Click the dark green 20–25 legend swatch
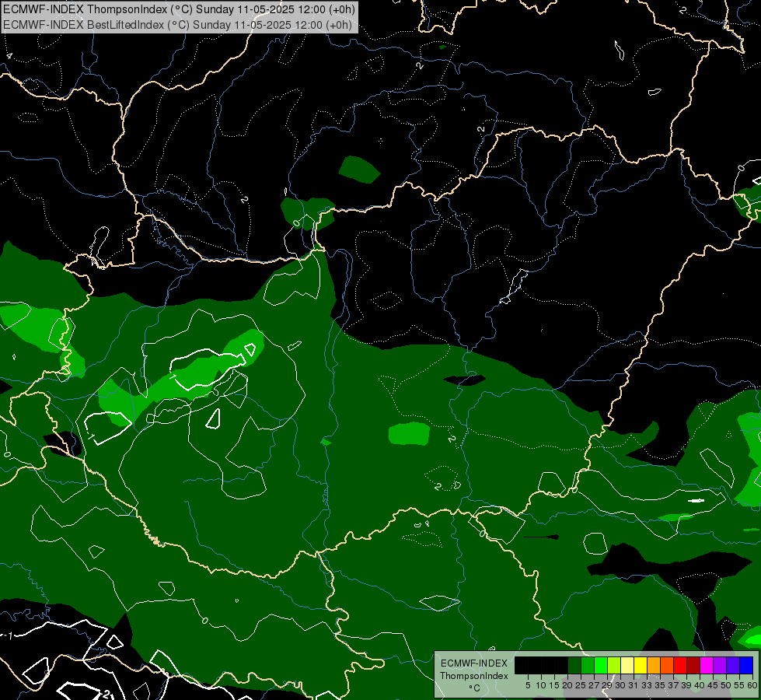Screen dimensions: 761x700 pyautogui.click(x=574, y=665)
